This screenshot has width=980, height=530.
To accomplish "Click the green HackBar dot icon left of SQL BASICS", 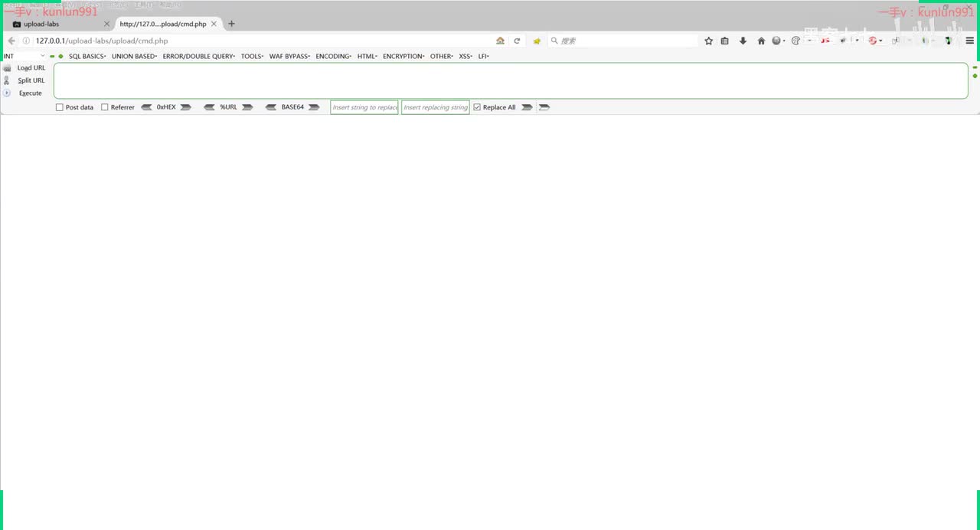I will 60,56.
